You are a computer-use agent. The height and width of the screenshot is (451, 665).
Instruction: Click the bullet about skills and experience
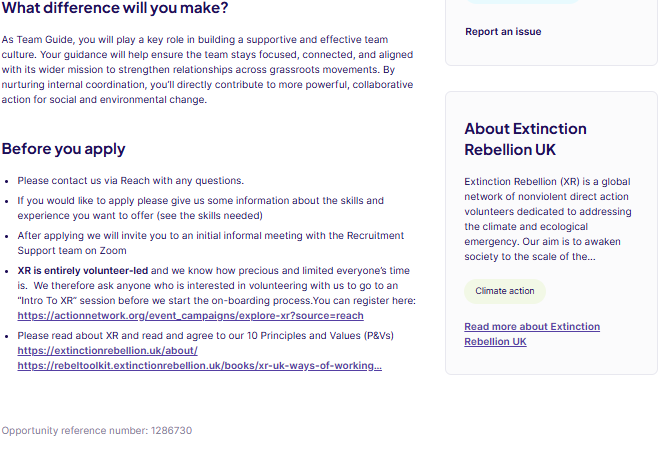(x=200, y=207)
